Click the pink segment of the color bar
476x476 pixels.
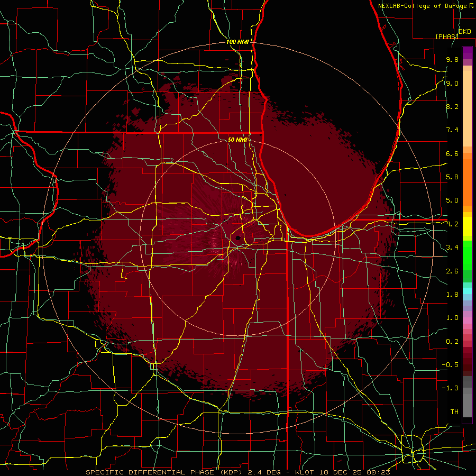(467, 321)
